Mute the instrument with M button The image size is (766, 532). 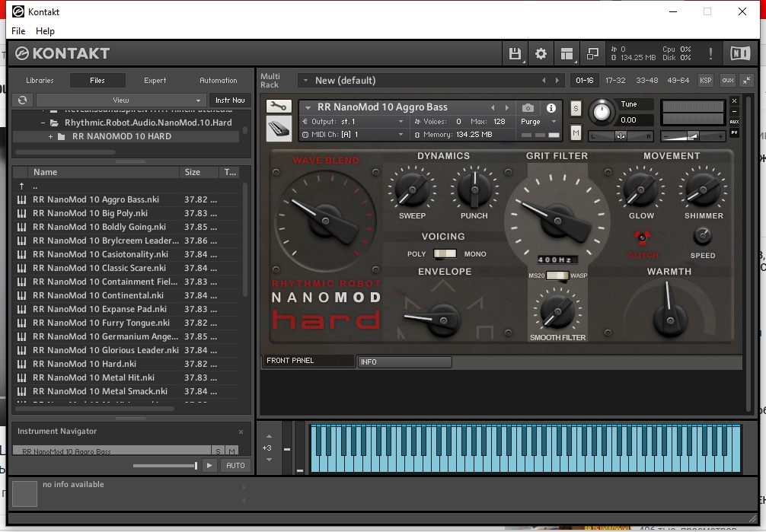(x=576, y=133)
